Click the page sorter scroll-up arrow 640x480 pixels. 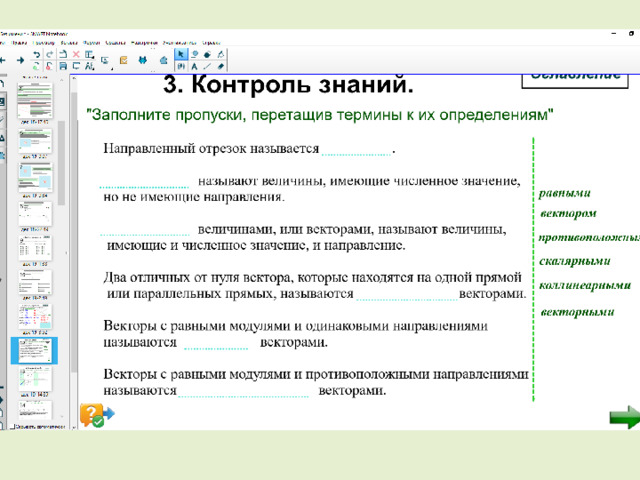[x=62, y=80]
